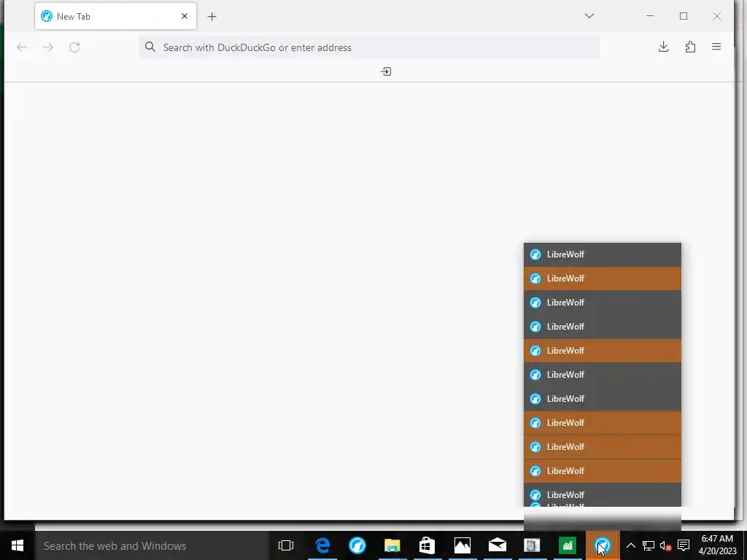Click LibreWolf taskbar icon next to Edge
747x560 pixels.
[357, 545]
